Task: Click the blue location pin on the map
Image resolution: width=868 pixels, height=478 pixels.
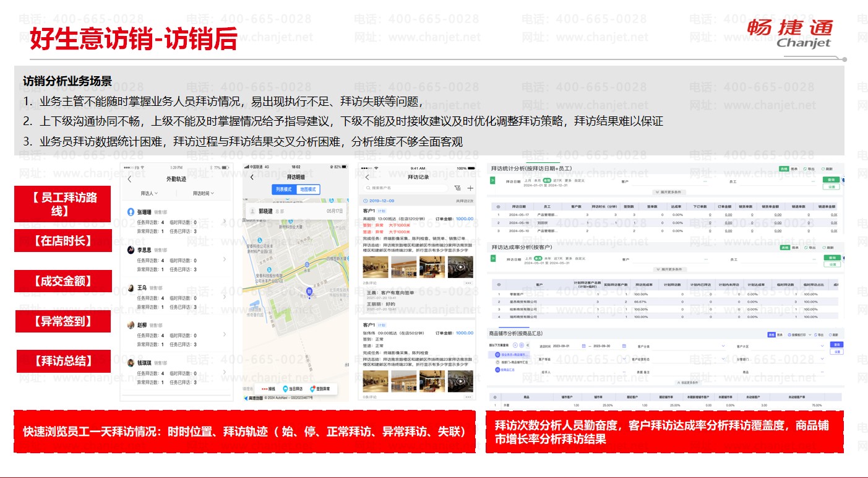Action: pos(311,292)
